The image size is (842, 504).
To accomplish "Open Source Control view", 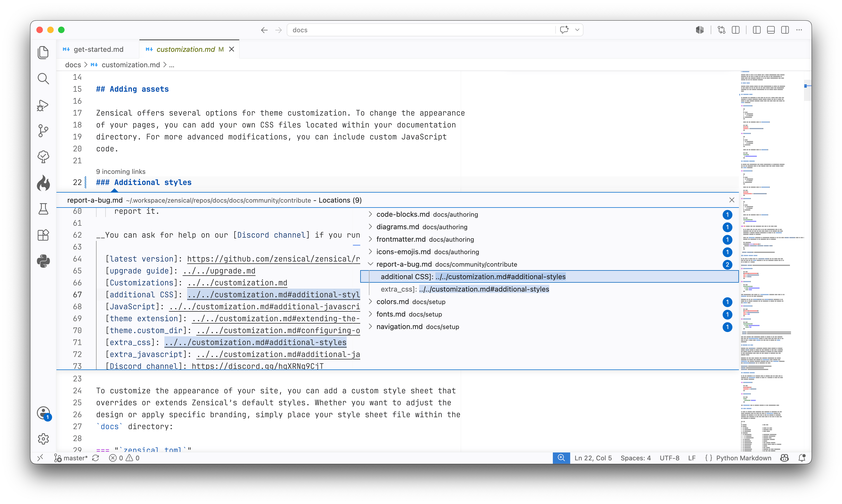I will (43, 131).
